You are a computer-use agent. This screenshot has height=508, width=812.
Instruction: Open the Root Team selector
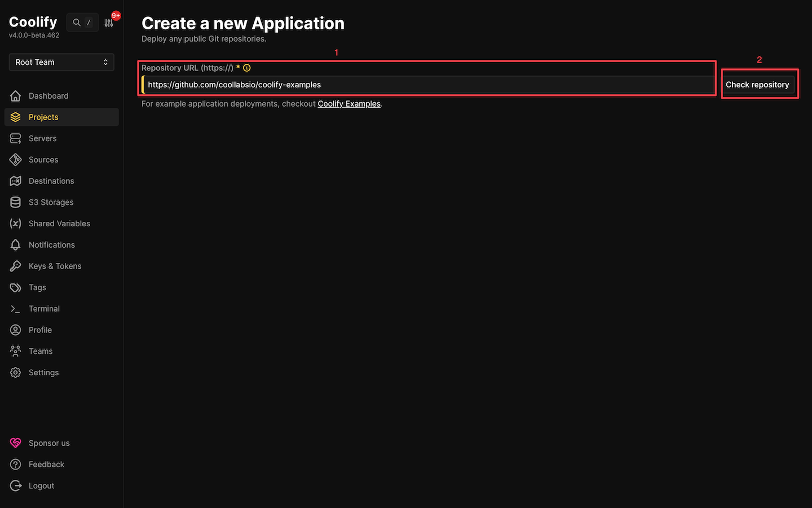[x=61, y=62]
